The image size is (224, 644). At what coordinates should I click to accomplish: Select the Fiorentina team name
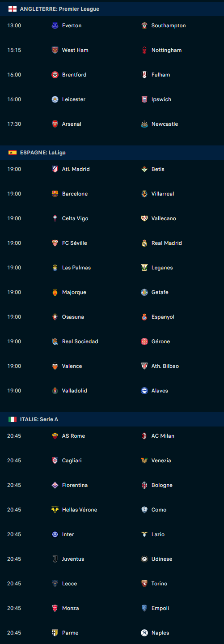[75, 485]
